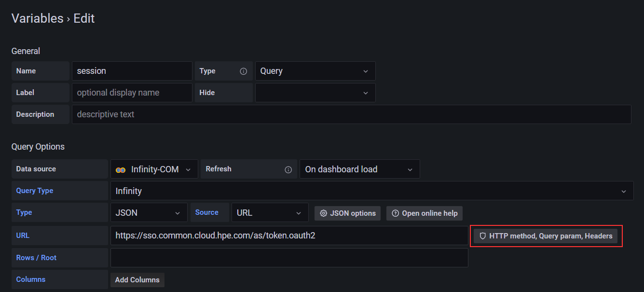Expand the empty Hide dropdown

[315, 92]
